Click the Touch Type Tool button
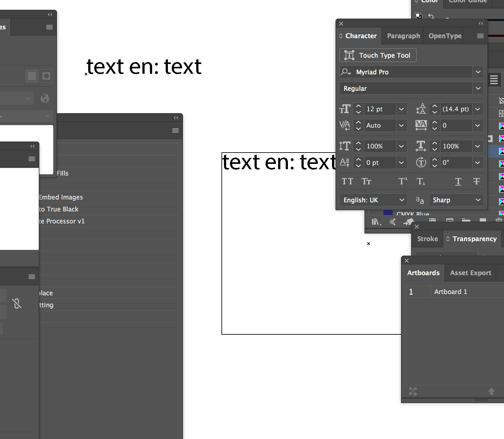 tap(378, 55)
